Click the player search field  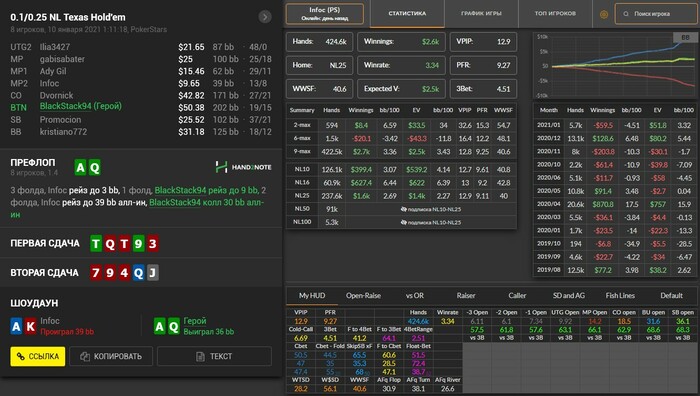pyautogui.click(x=655, y=14)
